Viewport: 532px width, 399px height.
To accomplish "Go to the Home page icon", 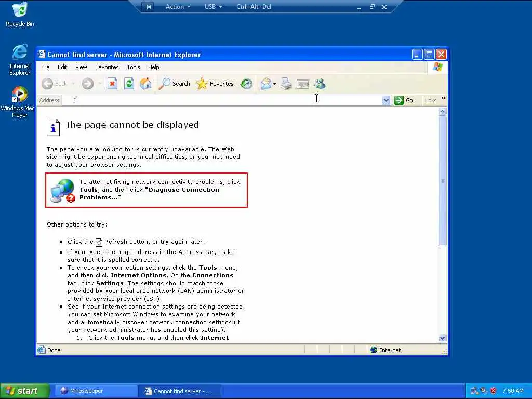I will 145,84.
